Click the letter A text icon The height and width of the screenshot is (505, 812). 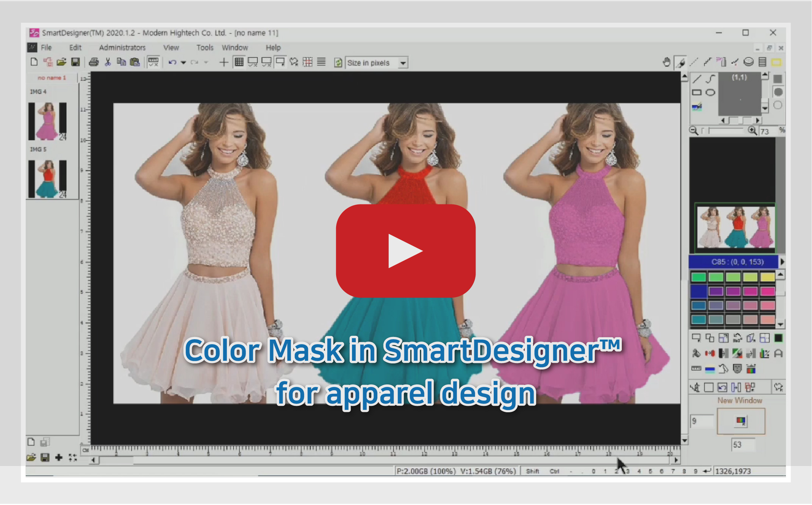click(x=778, y=354)
